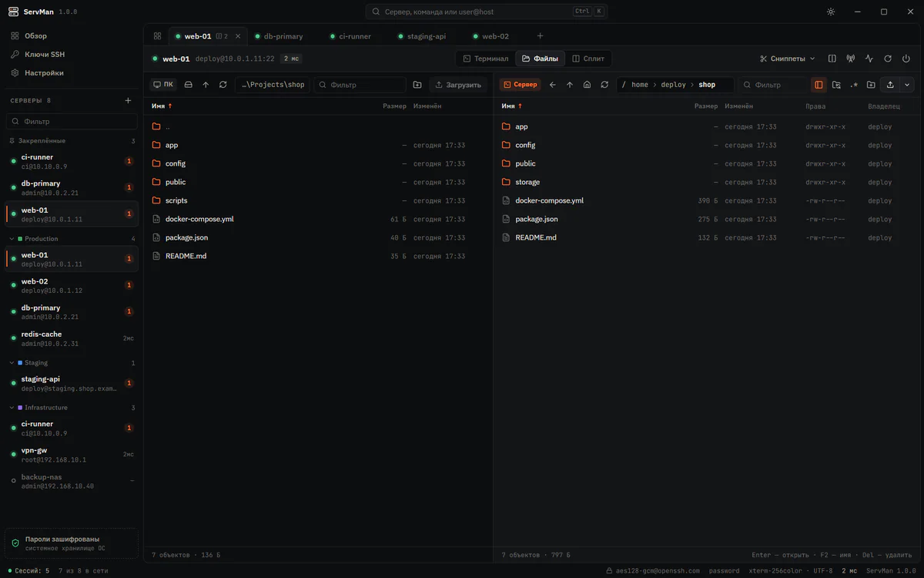Create new folder on the server
The width and height of the screenshot is (924, 578).
point(871,85)
